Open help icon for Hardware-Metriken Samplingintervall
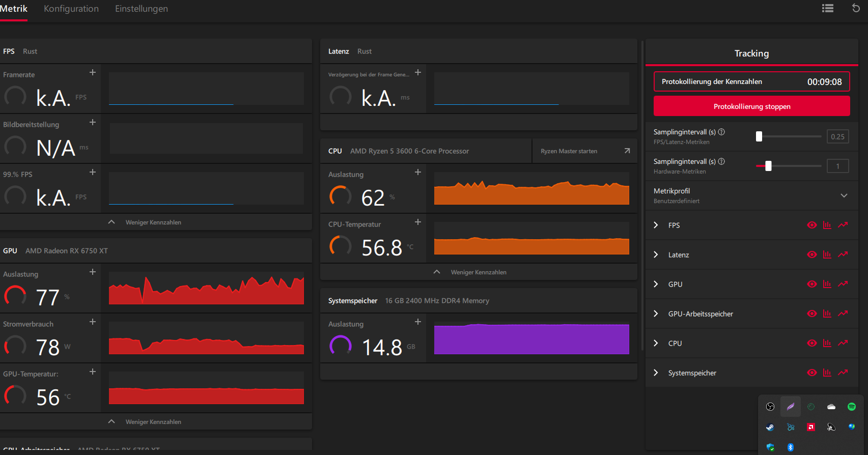This screenshot has height=455, width=868. (x=721, y=161)
